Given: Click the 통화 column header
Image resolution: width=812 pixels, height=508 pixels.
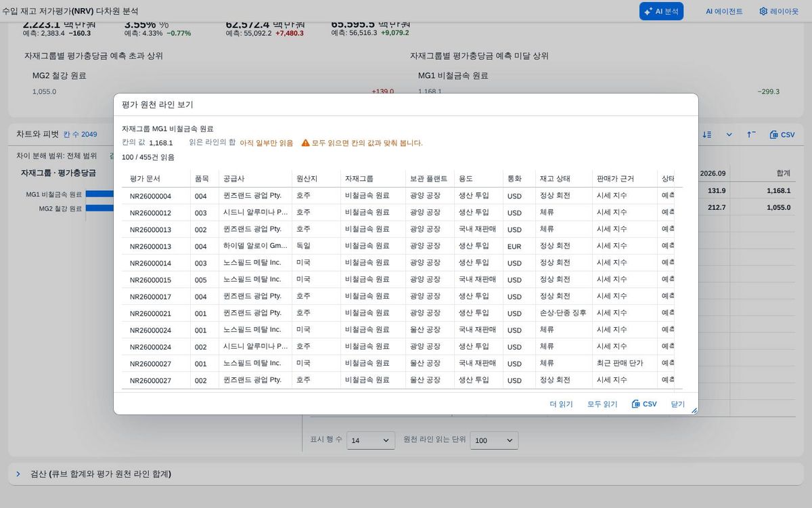Looking at the screenshot, I should click(519, 179).
